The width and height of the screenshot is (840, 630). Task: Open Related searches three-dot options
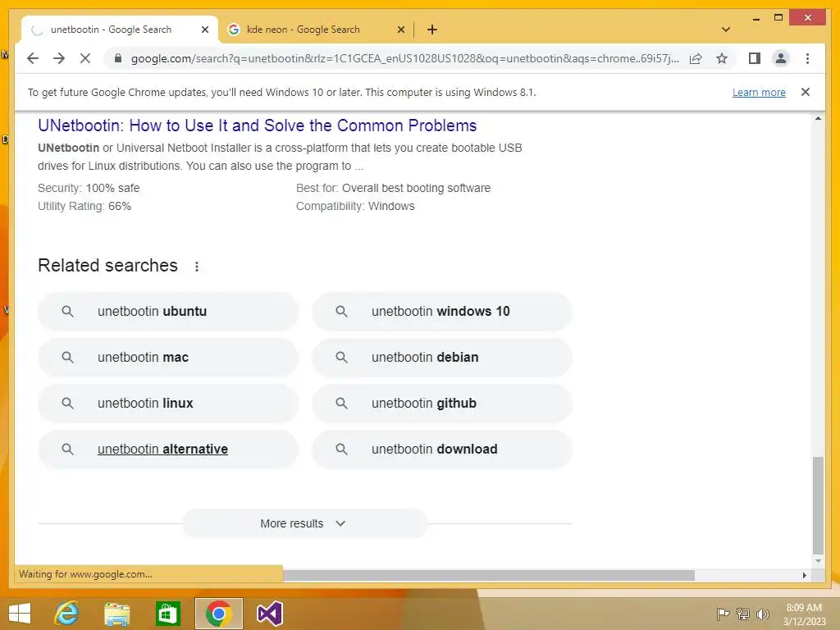[197, 267]
